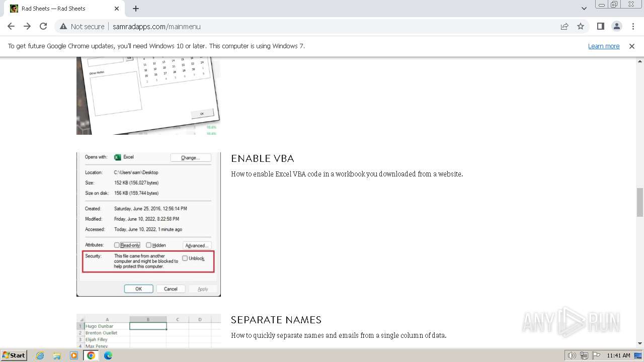Open the tab search dropdown

coord(584,9)
